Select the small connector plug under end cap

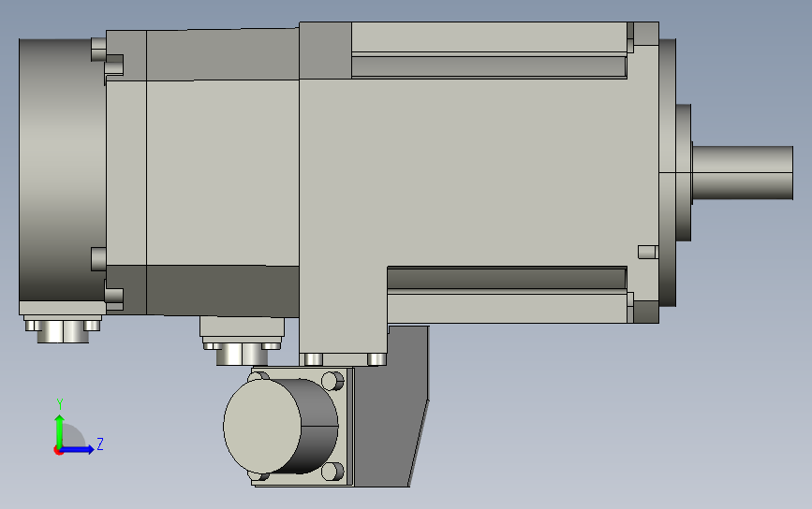point(63,331)
